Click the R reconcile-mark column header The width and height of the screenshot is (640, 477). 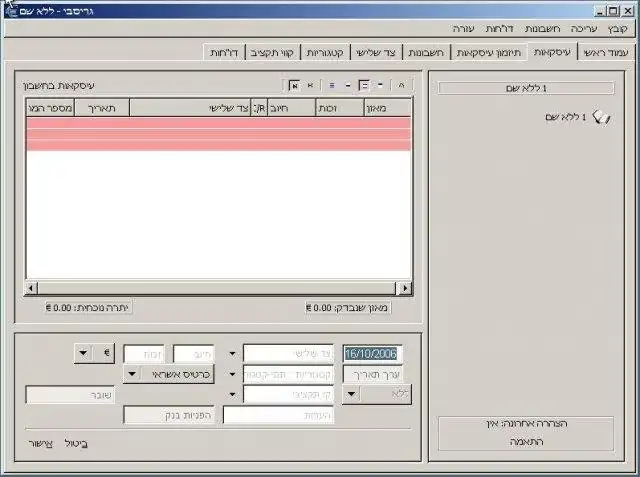pyautogui.click(x=259, y=108)
